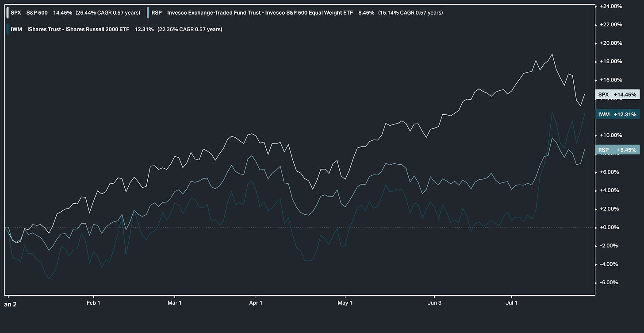
Task: Click the 15.14% CAGR text for RSP
Action: (x=410, y=13)
